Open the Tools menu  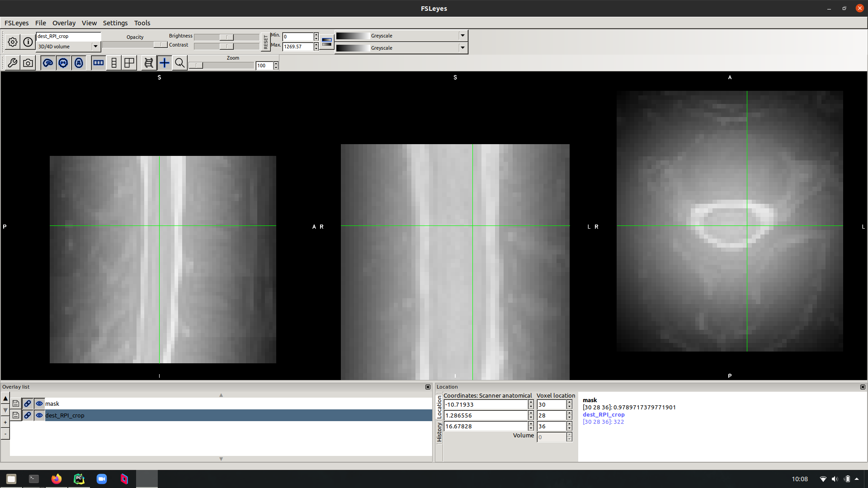pyautogui.click(x=142, y=23)
